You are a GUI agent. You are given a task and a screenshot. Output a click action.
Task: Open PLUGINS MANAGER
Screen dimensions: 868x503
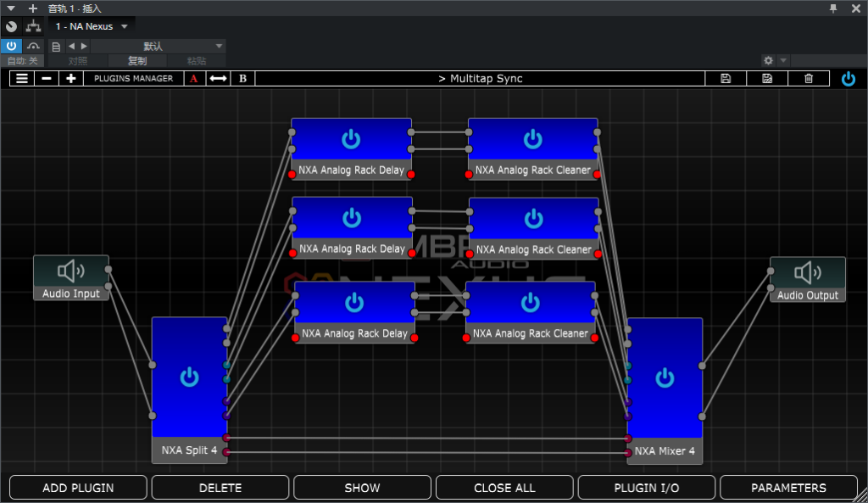click(x=133, y=79)
